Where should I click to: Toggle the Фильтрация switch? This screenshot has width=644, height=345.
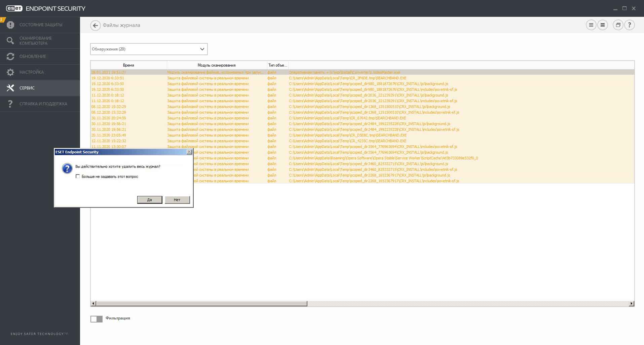(x=97, y=319)
